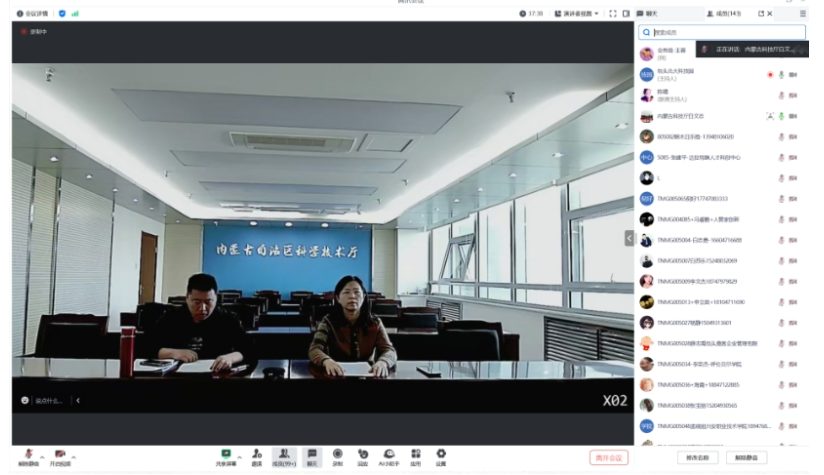This screenshot has height=475, width=824.
Task: Start Share Screen from bottom toolbar
Action: (x=225, y=457)
